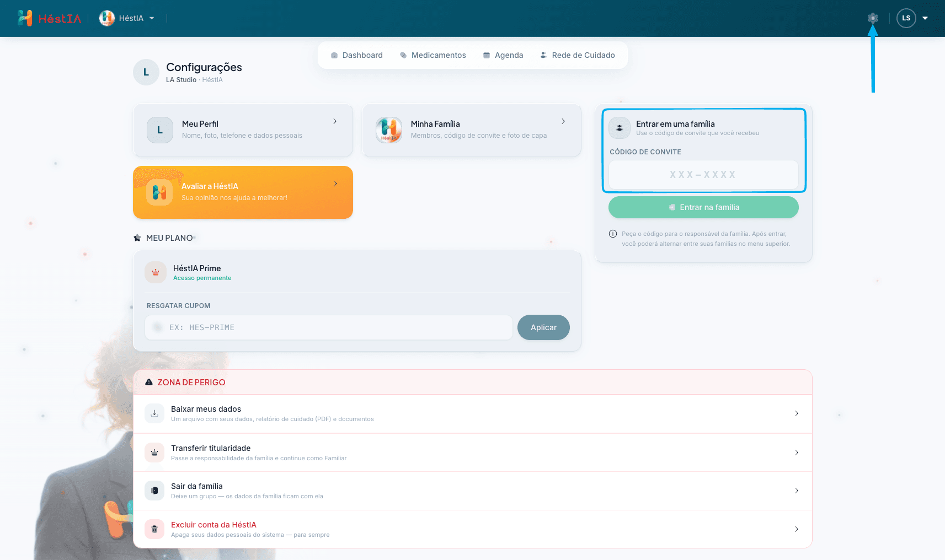Open the Transferir titularidade row
945x560 pixels.
(x=473, y=453)
